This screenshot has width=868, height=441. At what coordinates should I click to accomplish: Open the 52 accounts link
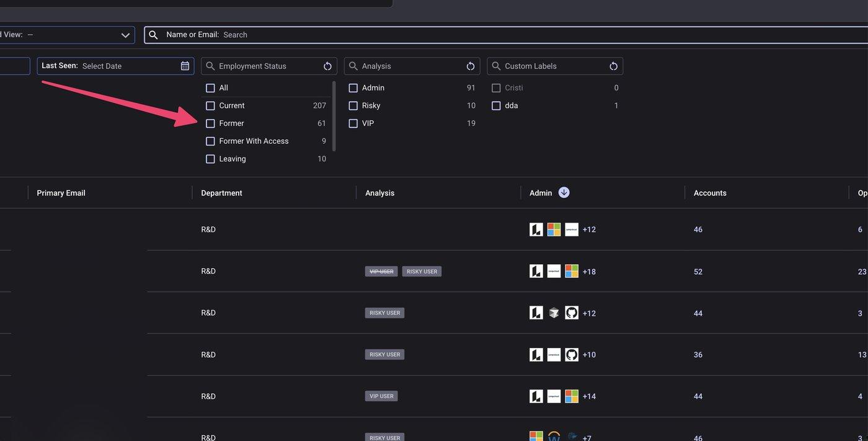pos(698,272)
